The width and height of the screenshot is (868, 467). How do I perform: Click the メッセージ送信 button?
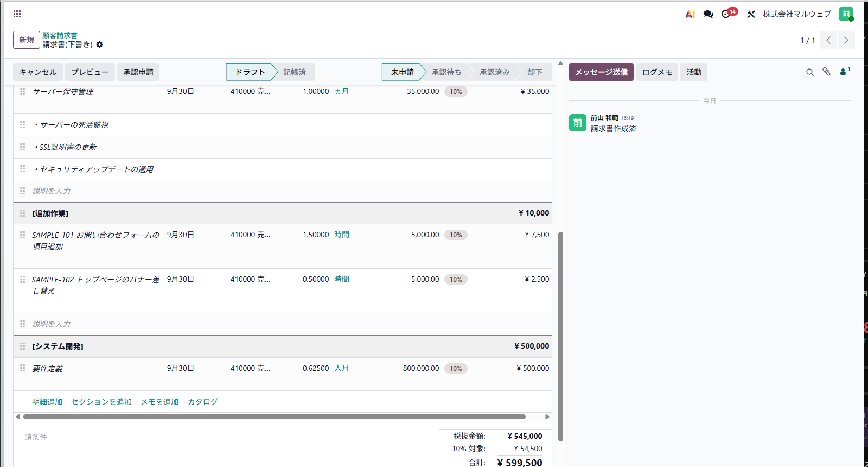pyautogui.click(x=601, y=72)
